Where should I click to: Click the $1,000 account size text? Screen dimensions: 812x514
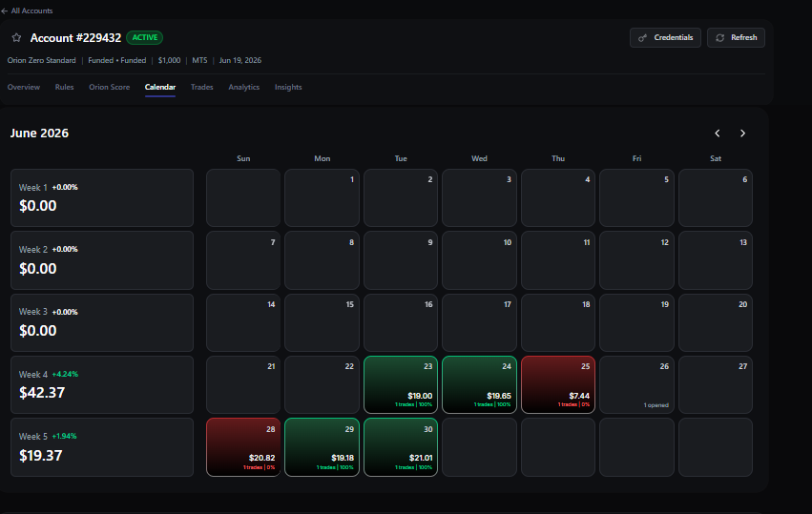pyautogui.click(x=169, y=61)
